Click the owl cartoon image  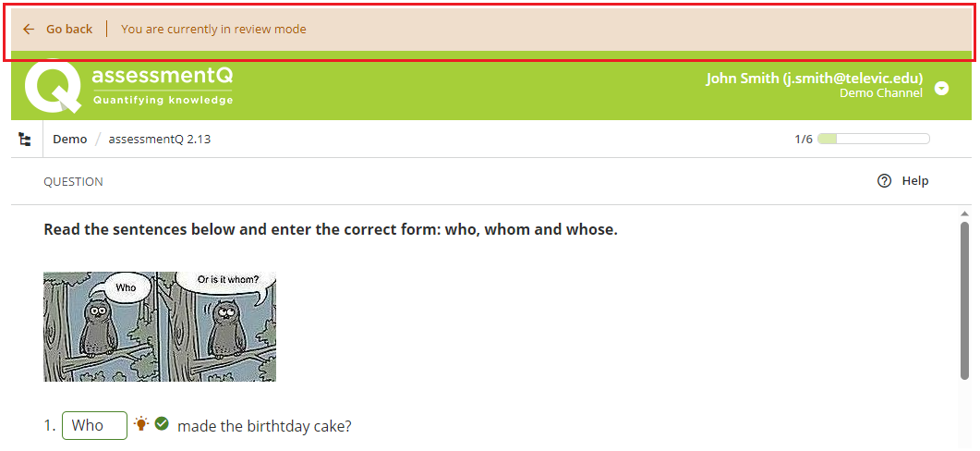tap(160, 326)
